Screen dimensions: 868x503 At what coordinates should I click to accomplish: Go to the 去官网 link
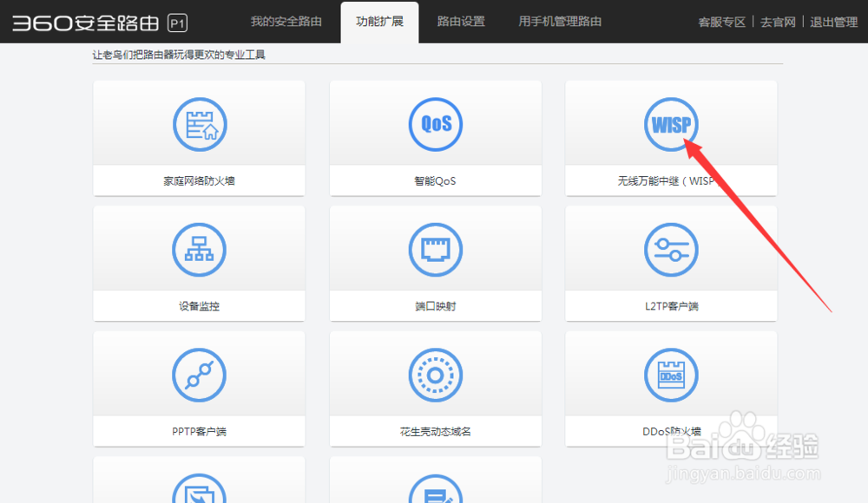tap(778, 23)
